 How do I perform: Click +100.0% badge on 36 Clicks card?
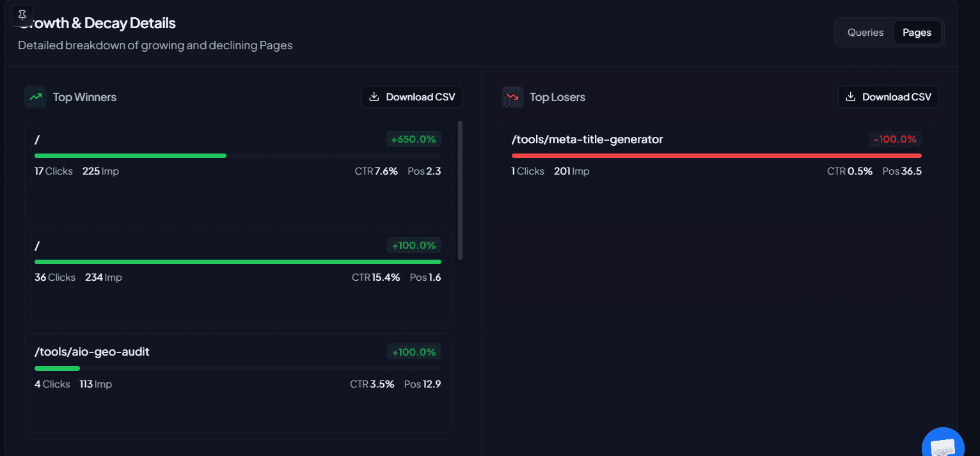tap(414, 246)
